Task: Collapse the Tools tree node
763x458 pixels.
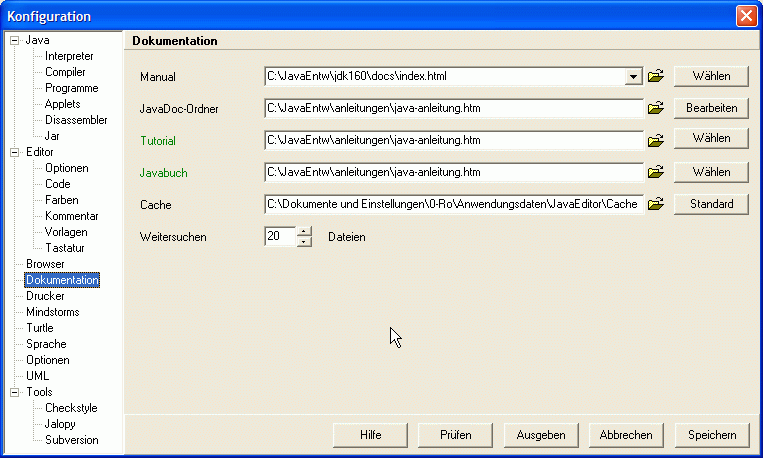Action: tap(15, 392)
